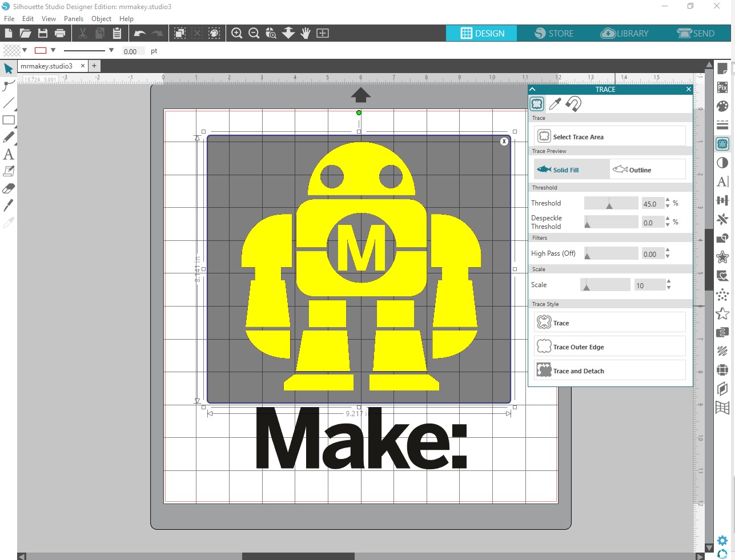
Task: Collapse the TRACE panel chevron
Action: coord(532,89)
